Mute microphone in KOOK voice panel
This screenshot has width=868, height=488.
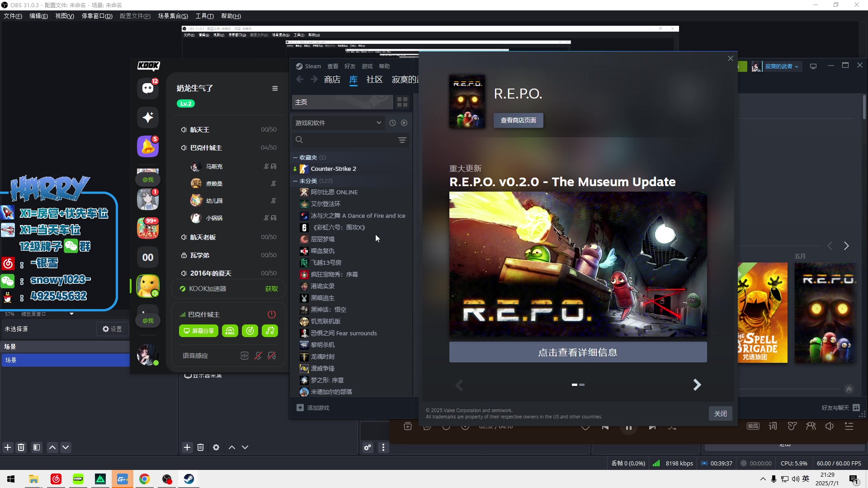point(258,356)
